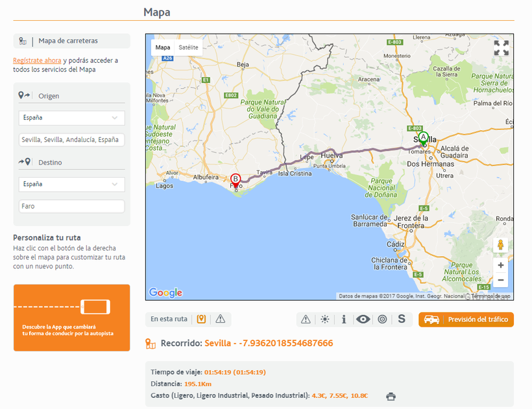Image resolution: width=532 pixels, height=409 pixels.
Task: Open origin country España dropdown
Action: tap(71, 118)
